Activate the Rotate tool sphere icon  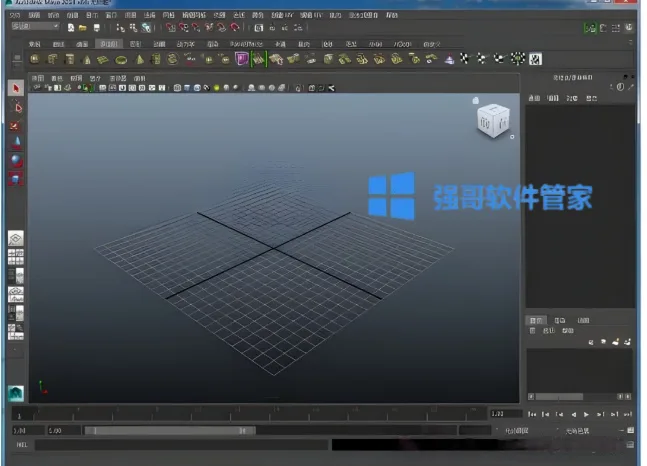(17, 161)
